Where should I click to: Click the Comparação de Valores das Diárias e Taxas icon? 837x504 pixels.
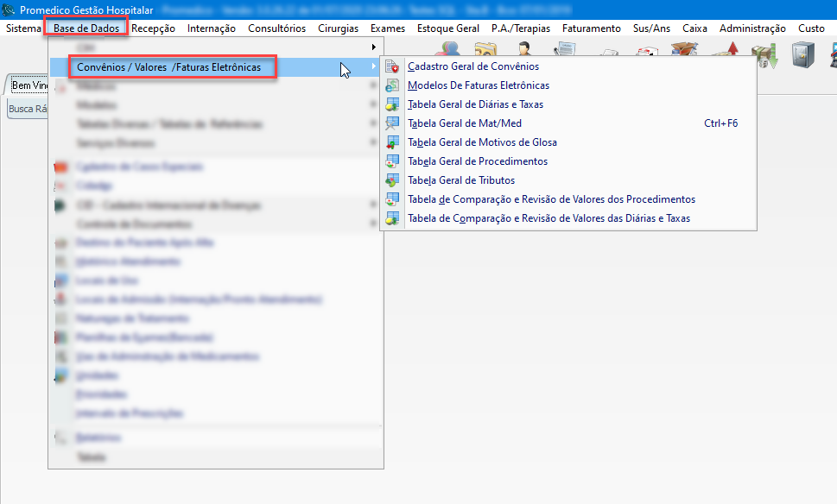pos(392,218)
